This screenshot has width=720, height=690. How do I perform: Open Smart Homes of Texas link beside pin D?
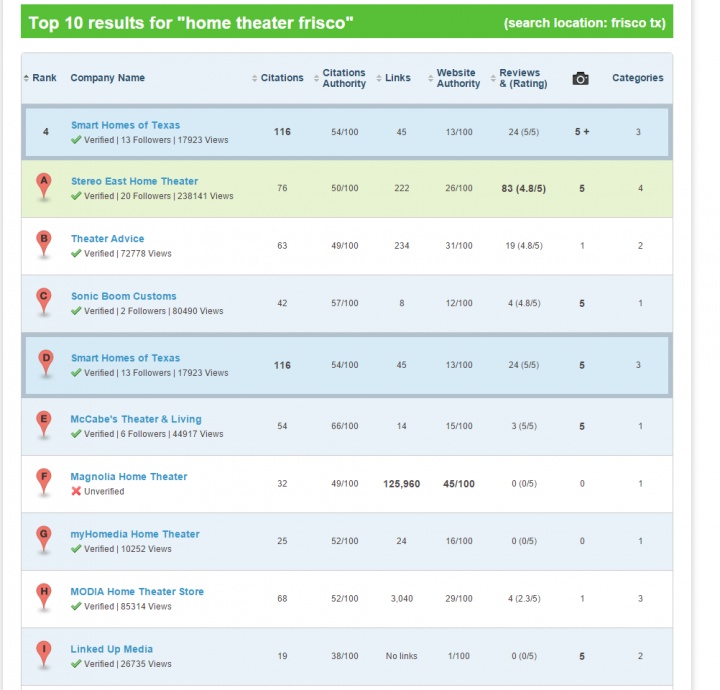pyautogui.click(x=125, y=358)
